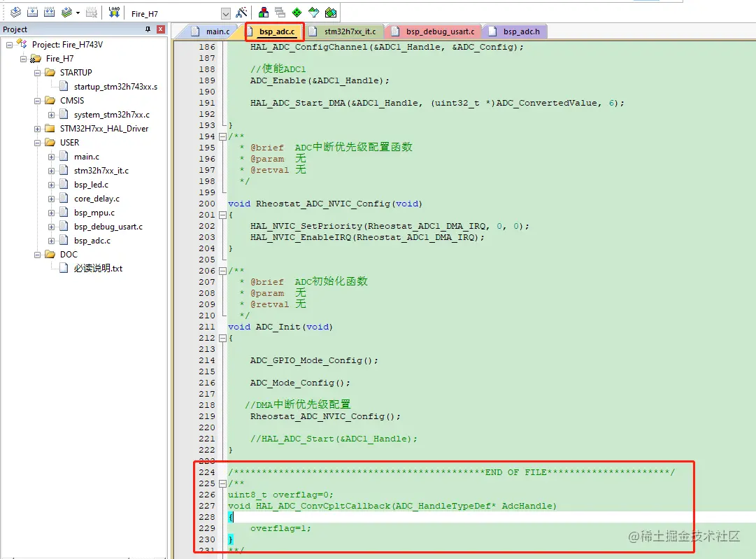This screenshot has width=756, height=559.
Task: Pin the Project panel
Action: point(148,29)
